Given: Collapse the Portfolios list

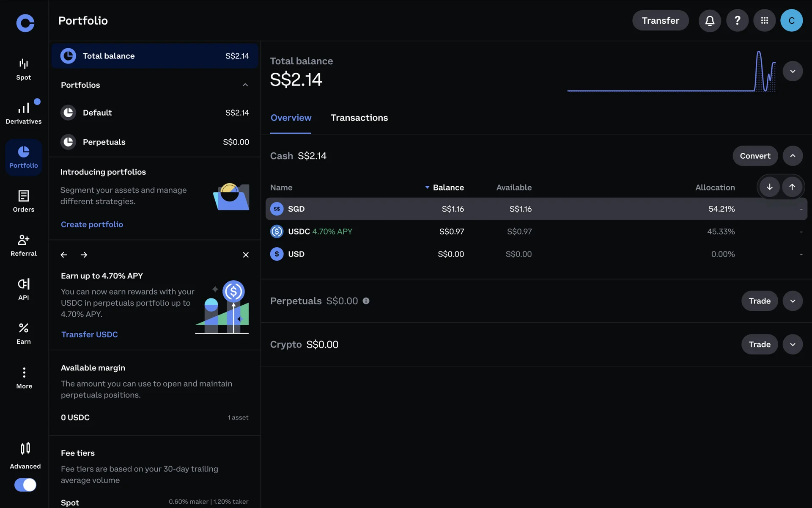Looking at the screenshot, I should [245, 85].
